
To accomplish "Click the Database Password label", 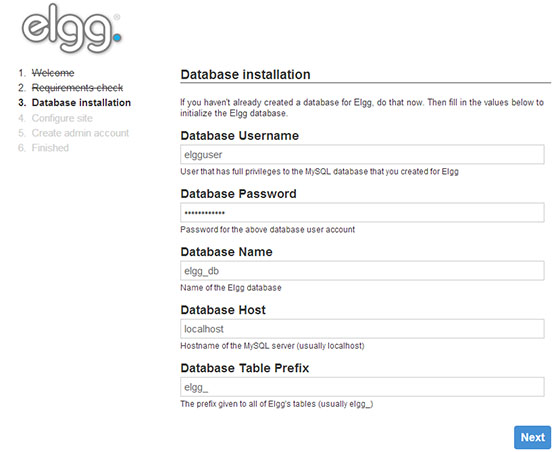I will (x=239, y=194).
